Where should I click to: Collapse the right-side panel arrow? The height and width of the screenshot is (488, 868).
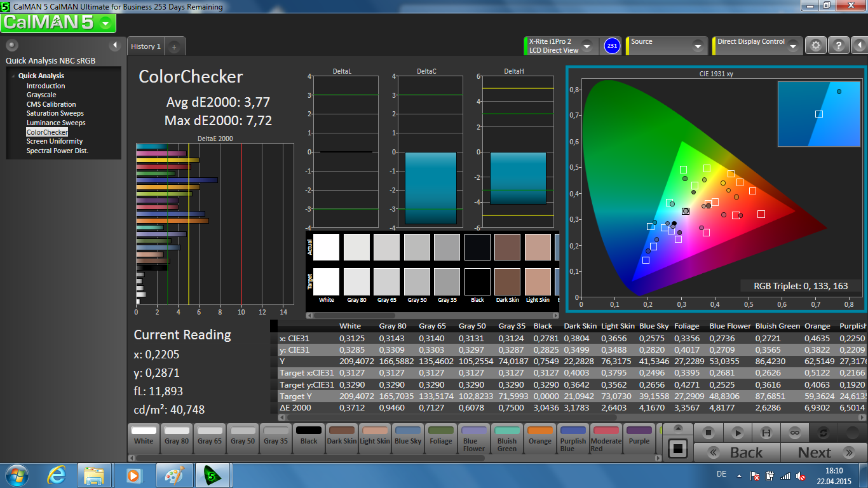pyautogui.click(x=859, y=46)
